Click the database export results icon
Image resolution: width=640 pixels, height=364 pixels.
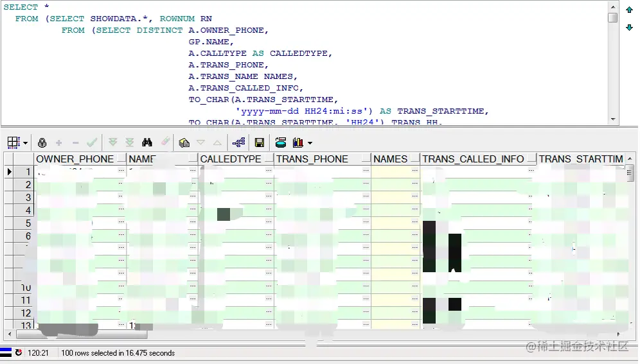[281, 143]
